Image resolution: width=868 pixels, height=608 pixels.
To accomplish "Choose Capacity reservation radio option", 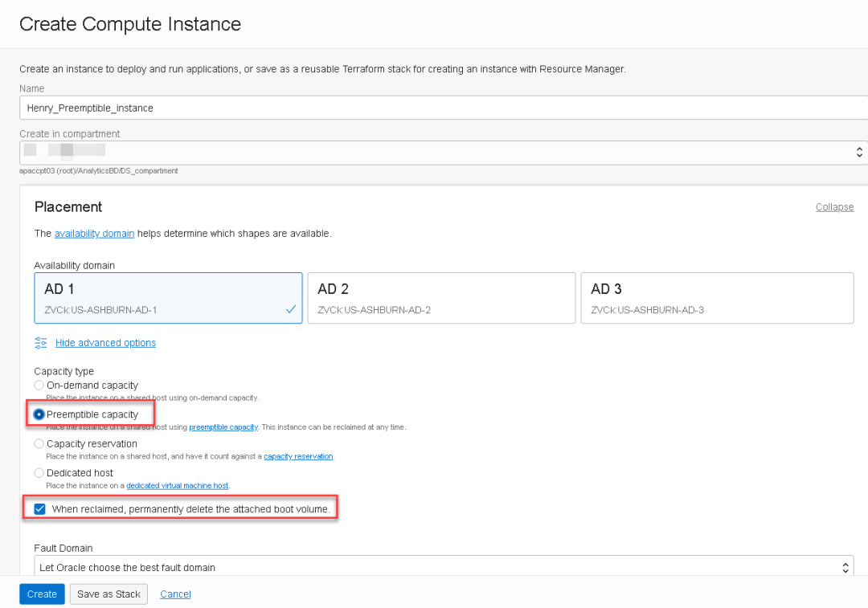I will click(x=39, y=443).
